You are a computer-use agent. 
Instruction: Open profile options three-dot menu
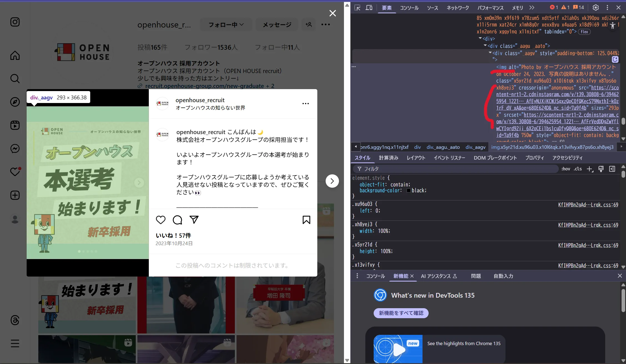[326, 24]
